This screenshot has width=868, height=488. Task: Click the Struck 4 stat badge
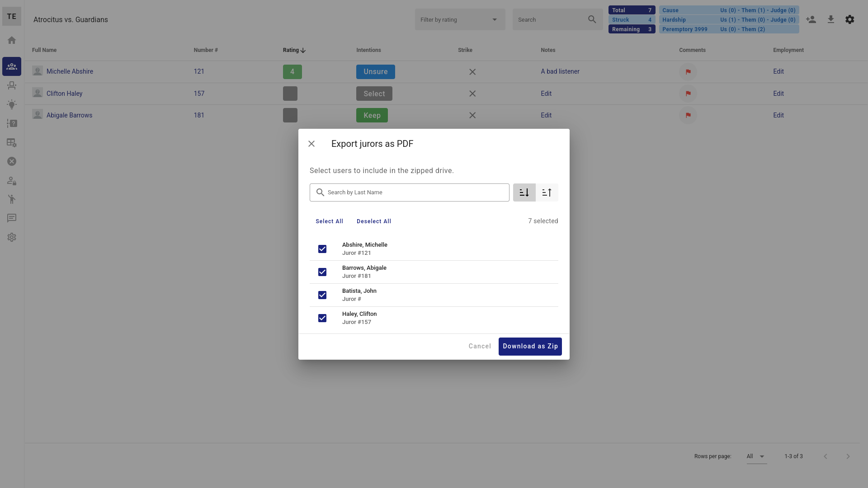(x=632, y=20)
